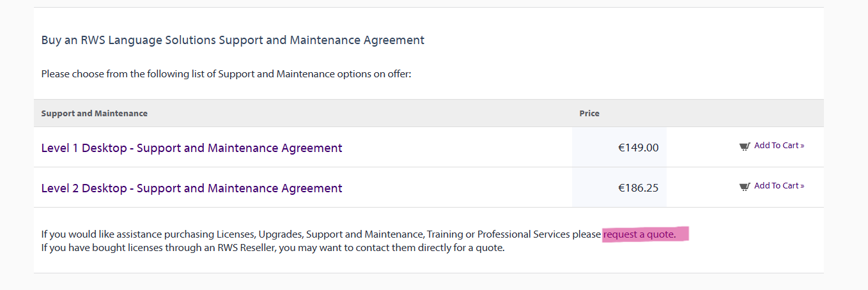
Task: Add Level 2 Desktop agreement to cart
Action: pos(777,186)
